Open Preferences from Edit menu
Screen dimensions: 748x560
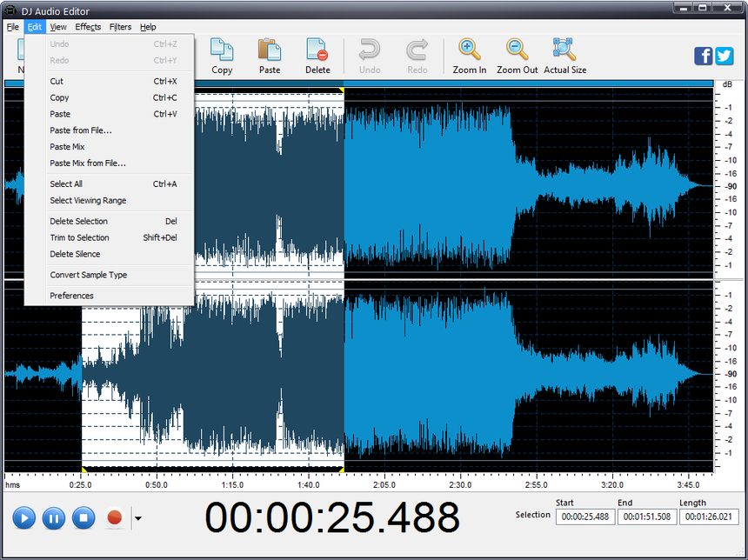tap(110, 296)
